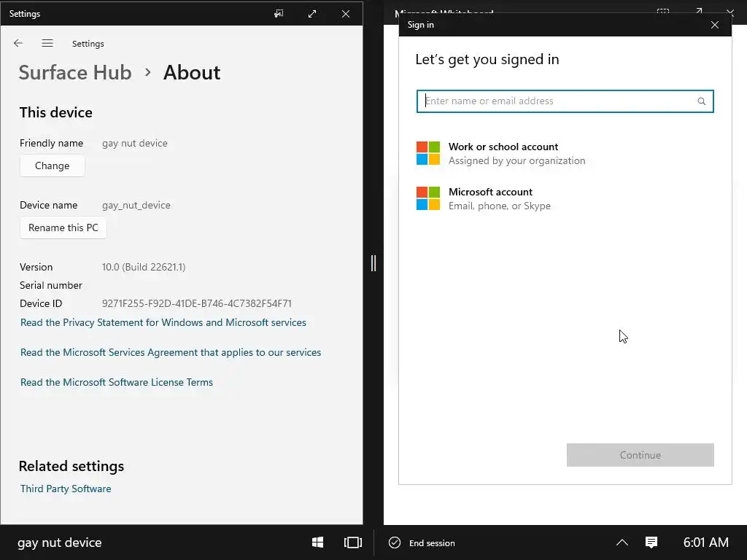Click Let's get you signed in heading
This screenshot has height=560, width=747.
487,60
